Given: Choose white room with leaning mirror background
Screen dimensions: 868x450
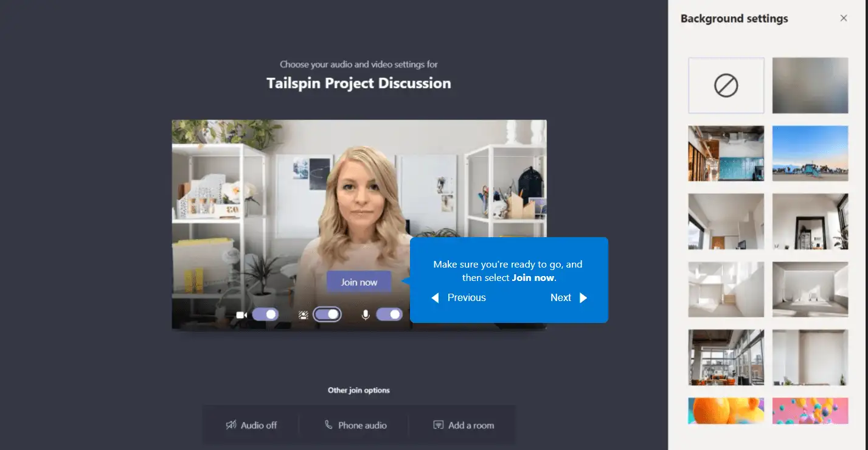Looking at the screenshot, I should point(810,221).
